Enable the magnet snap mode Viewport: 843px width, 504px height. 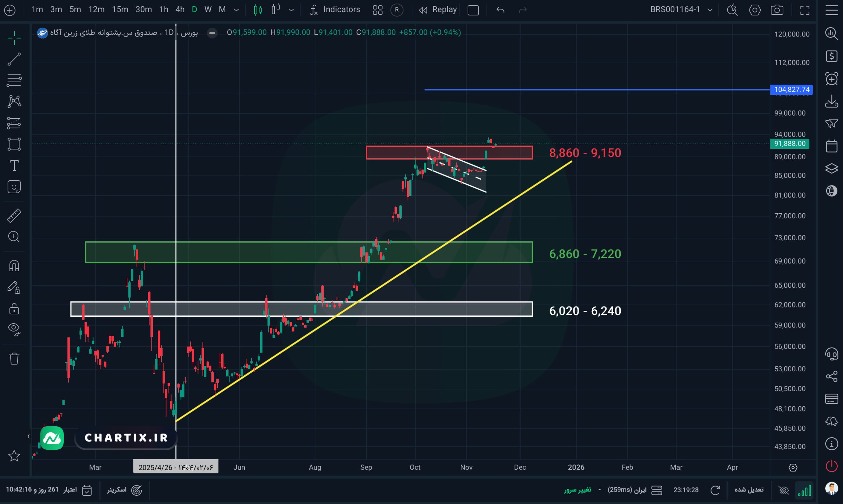[14, 266]
